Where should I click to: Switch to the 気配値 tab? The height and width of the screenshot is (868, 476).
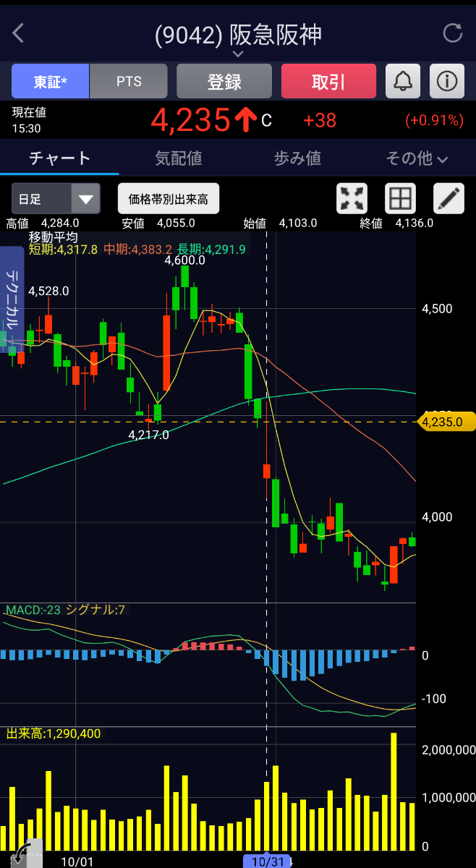pyautogui.click(x=178, y=158)
